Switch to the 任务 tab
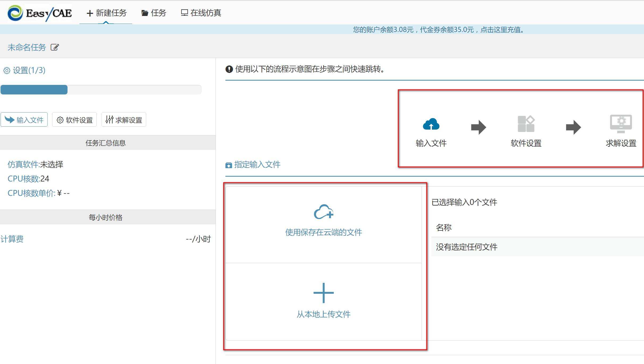The width and height of the screenshot is (644, 364). (x=154, y=13)
